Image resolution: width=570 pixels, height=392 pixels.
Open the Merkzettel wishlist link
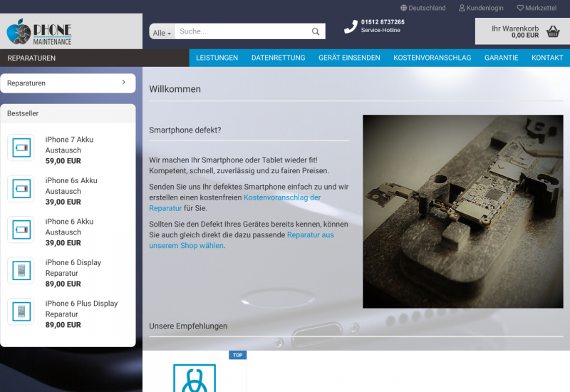click(x=537, y=8)
